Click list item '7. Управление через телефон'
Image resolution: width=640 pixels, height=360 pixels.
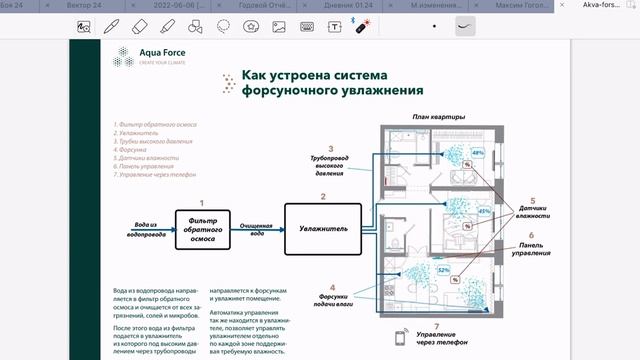tap(154, 175)
